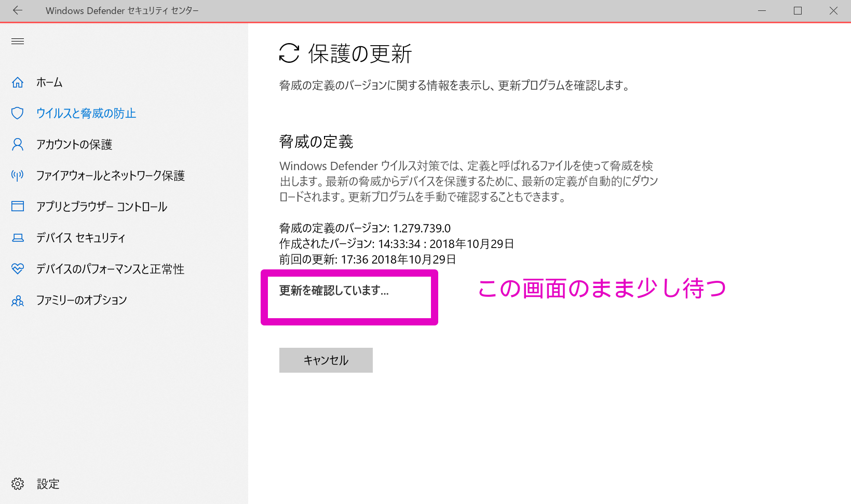Image resolution: width=851 pixels, height=504 pixels.
Task: Open ホーム in the sidebar
Action: coord(49,83)
